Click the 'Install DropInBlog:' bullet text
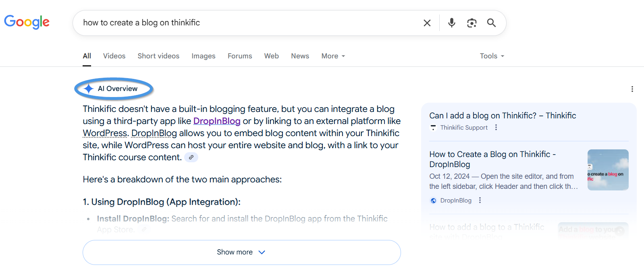The image size is (644, 275). point(133,219)
